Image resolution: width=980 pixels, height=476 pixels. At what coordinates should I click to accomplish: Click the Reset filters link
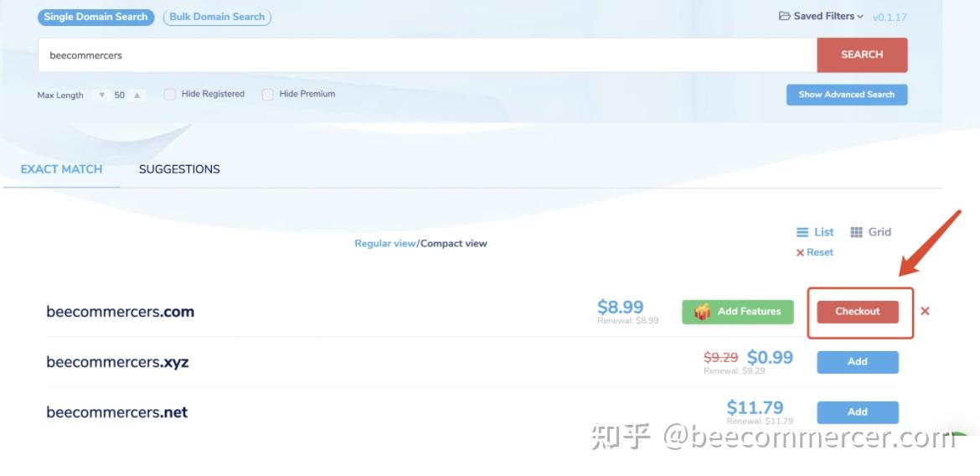coord(815,252)
